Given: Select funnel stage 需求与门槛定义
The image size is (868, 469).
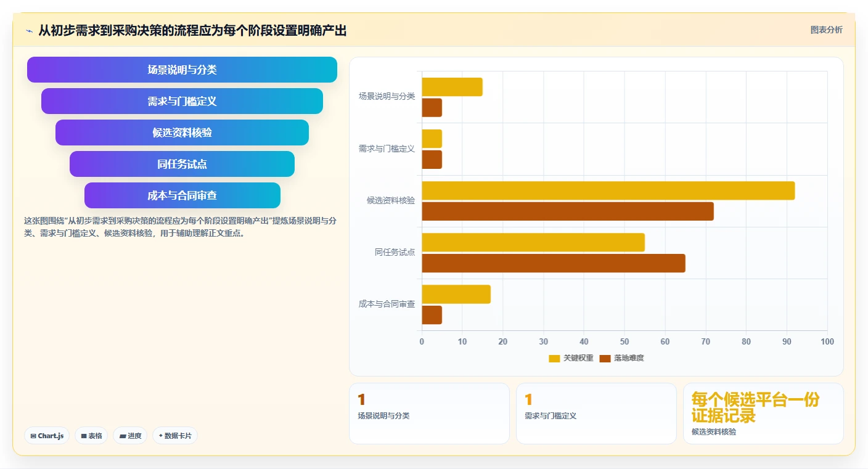Looking at the screenshot, I should [182, 101].
